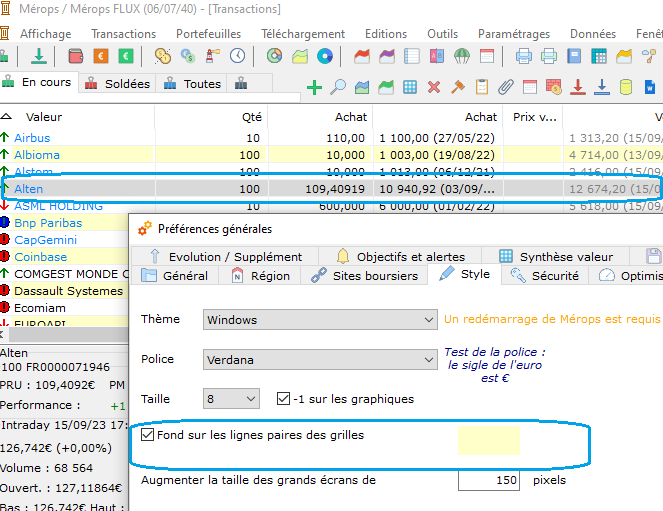Open the AB dictionary book icon

[x=437, y=56]
